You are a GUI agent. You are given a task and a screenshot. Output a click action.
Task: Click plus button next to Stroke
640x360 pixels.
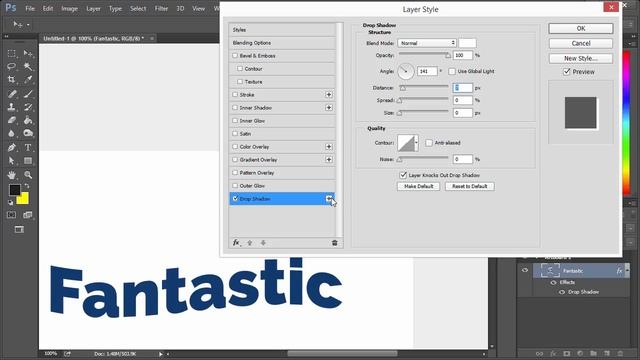tap(329, 95)
